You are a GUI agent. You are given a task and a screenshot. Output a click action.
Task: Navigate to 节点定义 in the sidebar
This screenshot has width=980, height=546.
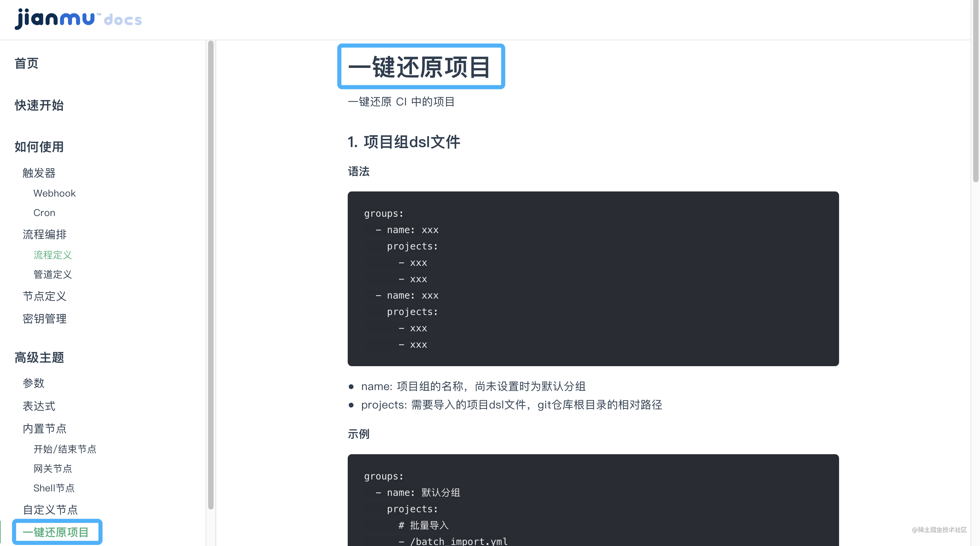click(44, 296)
